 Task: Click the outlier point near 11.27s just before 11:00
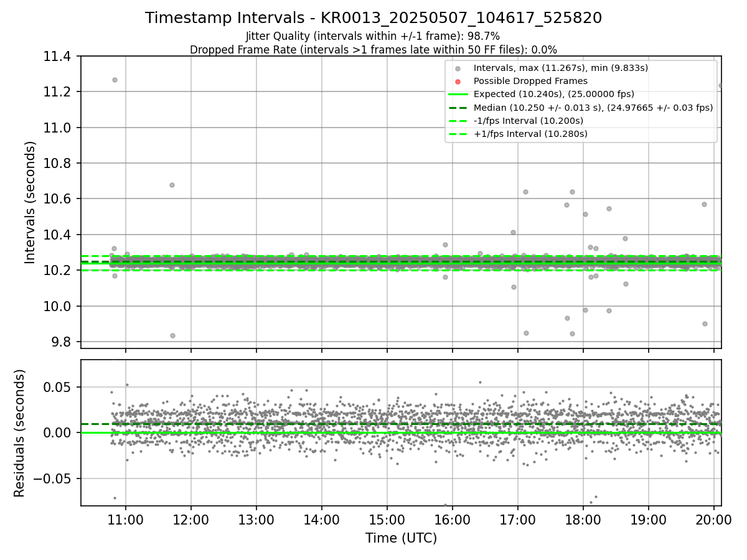tap(115, 80)
